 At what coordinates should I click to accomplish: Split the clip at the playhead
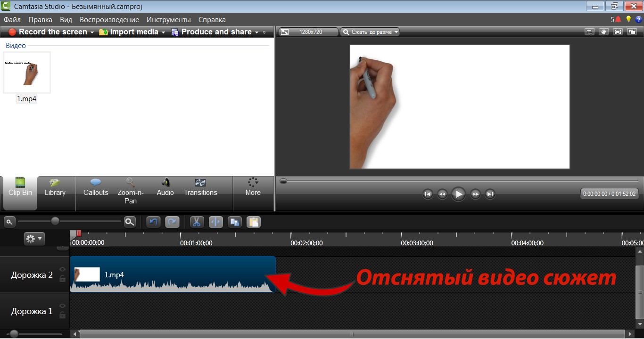215,222
